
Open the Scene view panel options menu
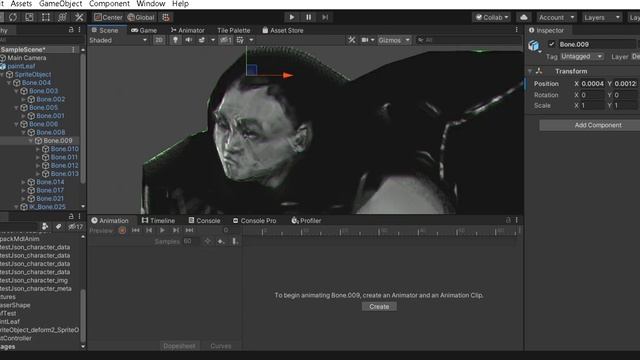516,30
